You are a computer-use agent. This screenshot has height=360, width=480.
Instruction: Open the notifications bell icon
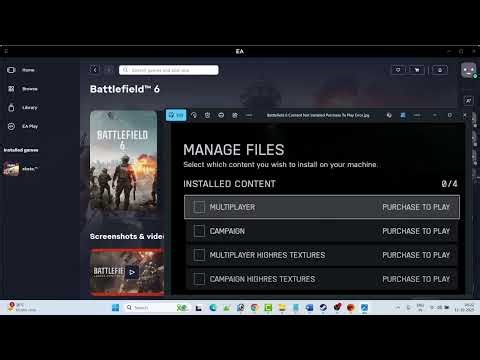(x=440, y=70)
